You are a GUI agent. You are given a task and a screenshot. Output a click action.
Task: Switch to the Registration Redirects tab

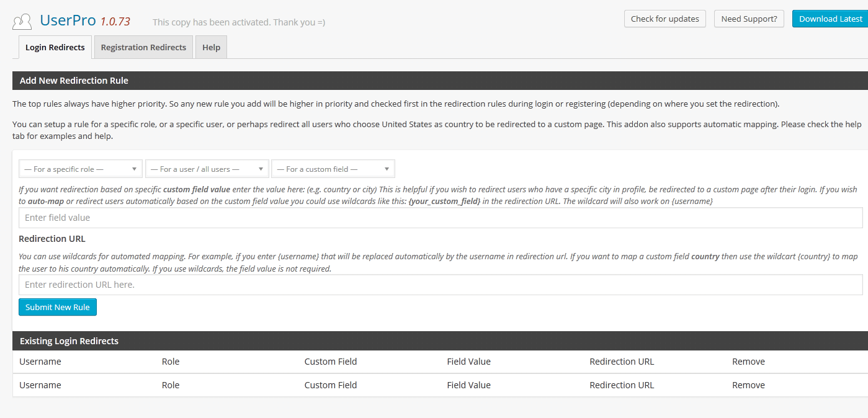(143, 47)
